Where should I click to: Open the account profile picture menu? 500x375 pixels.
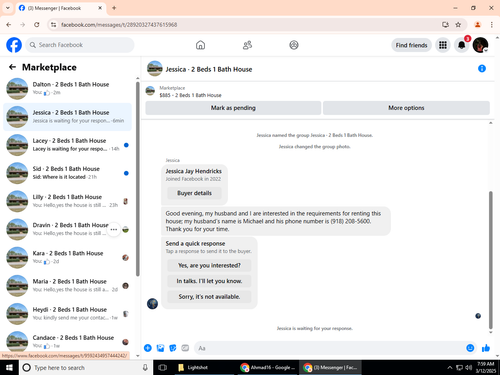click(480, 45)
